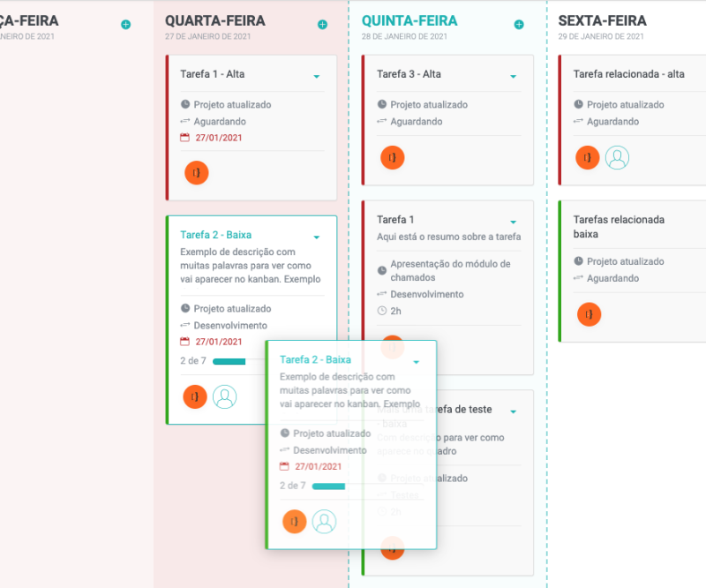Expand dropdown arrow on the floating dragged card
This screenshot has height=588, width=706.
pyautogui.click(x=416, y=362)
